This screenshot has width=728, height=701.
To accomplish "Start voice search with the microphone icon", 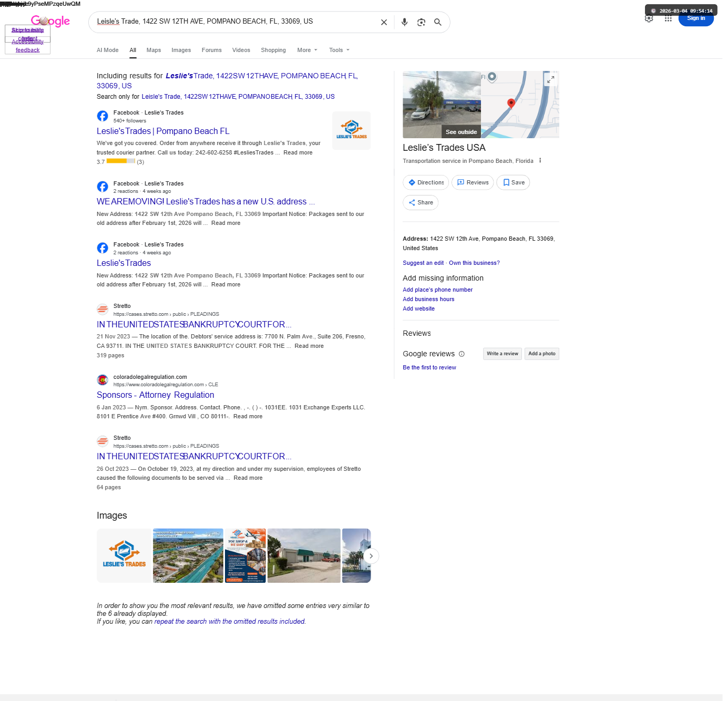I will (404, 22).
